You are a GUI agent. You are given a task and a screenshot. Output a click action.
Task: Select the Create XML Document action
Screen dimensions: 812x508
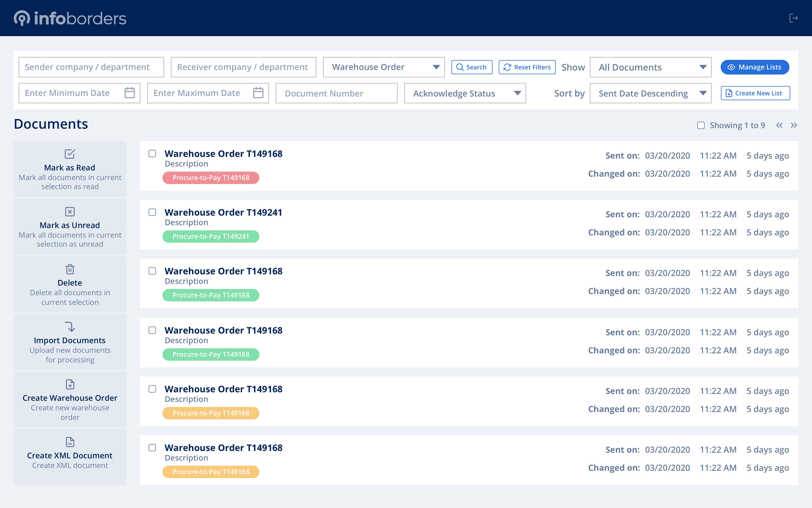pyautogui.click(x=70, y=457)
